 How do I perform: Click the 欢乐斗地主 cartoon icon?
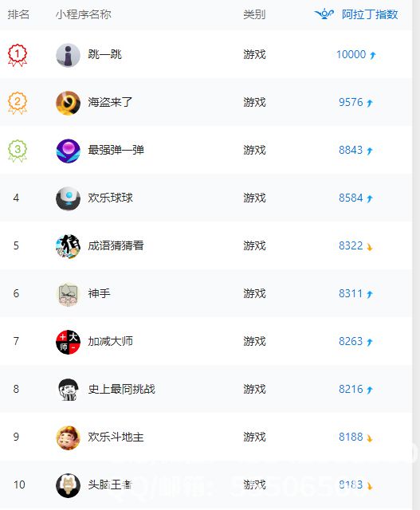tap(68, 437)
